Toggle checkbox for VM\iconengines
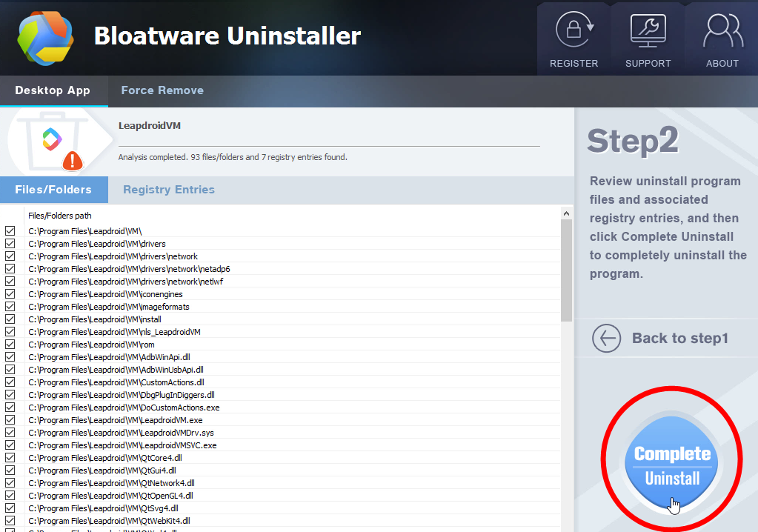 pos(10,293)
